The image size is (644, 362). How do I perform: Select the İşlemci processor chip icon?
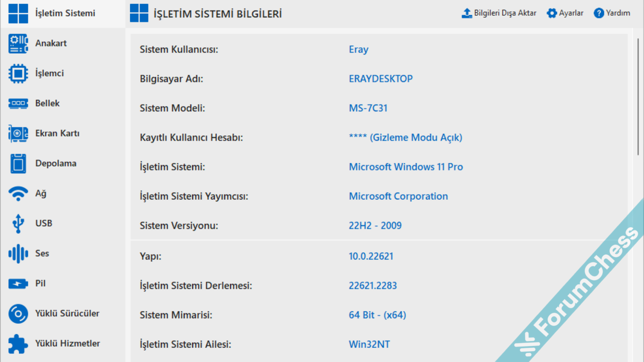click(x=18, y=73)
